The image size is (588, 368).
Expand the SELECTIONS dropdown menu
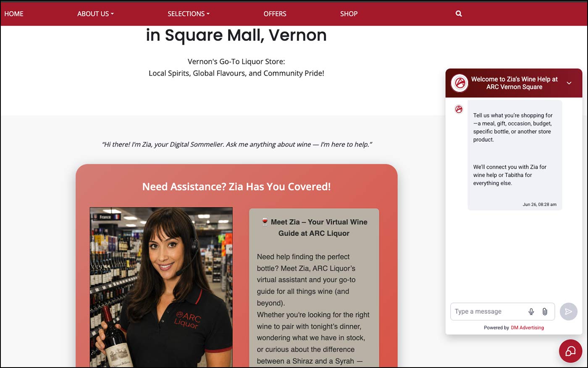coord(189,13)
